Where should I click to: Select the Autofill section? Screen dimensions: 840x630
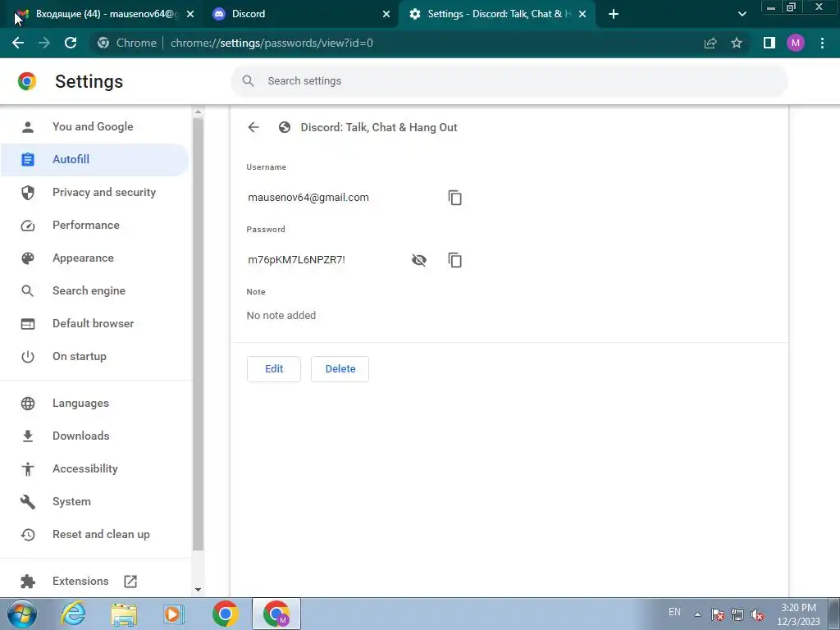point(94,159)
